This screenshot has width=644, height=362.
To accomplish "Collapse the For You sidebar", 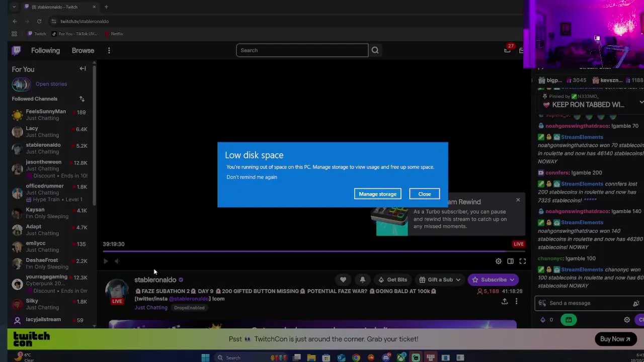I will [x=83, y=69].
